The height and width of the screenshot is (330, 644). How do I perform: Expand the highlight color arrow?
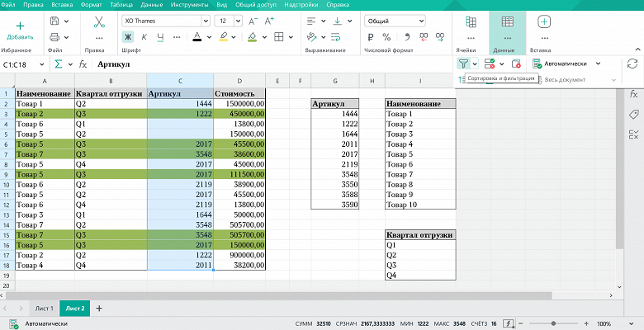(x=234, y=37)
